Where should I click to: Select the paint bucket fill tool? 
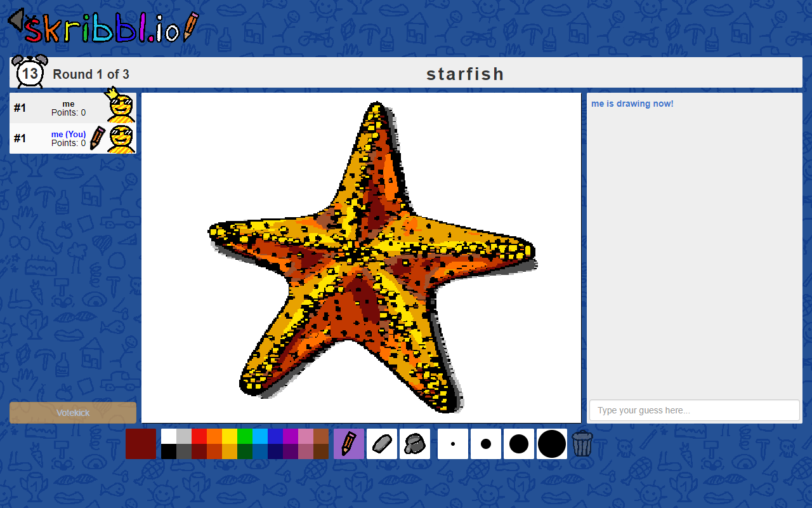pos(415,444)
